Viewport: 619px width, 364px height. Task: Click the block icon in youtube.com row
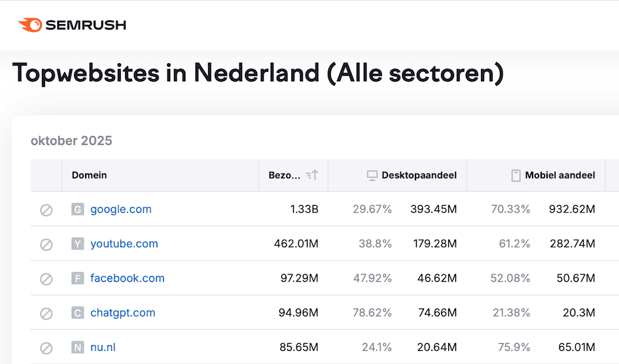46,244
